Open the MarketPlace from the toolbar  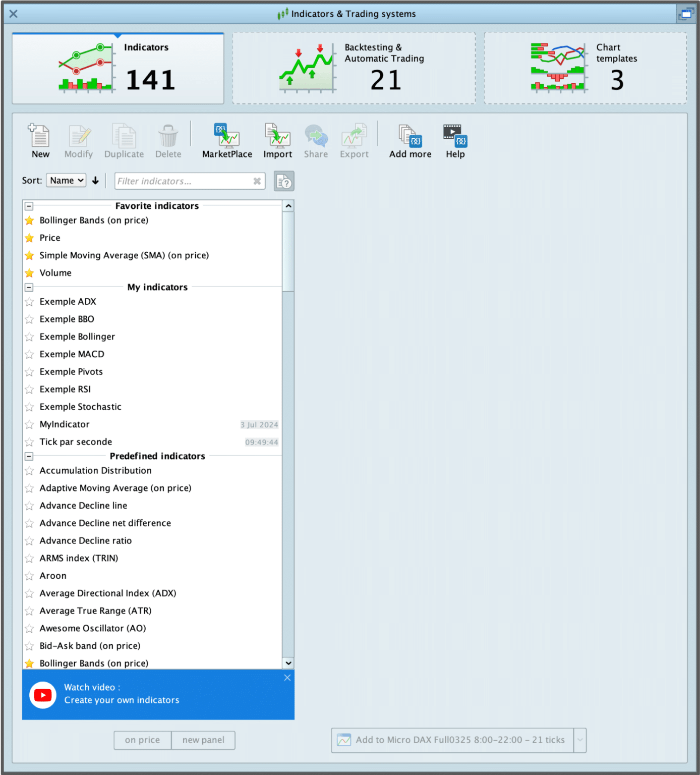(226, 136)
